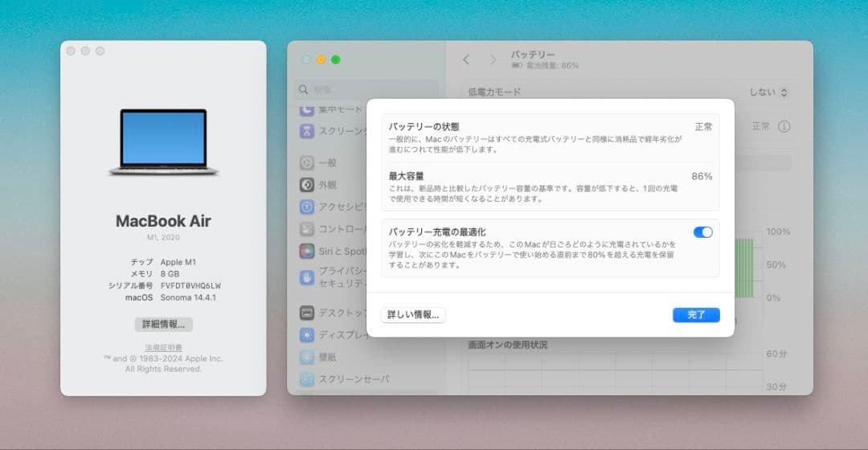868x450 pixels.
Task: Click the MacBook Air laptop image
Action: 163,142
